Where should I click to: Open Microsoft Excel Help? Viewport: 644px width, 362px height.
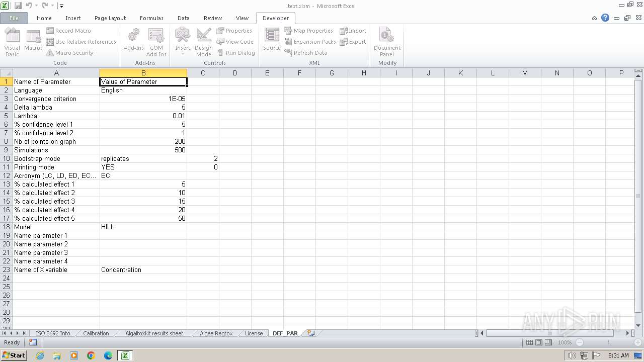click(x=605, y=18)
